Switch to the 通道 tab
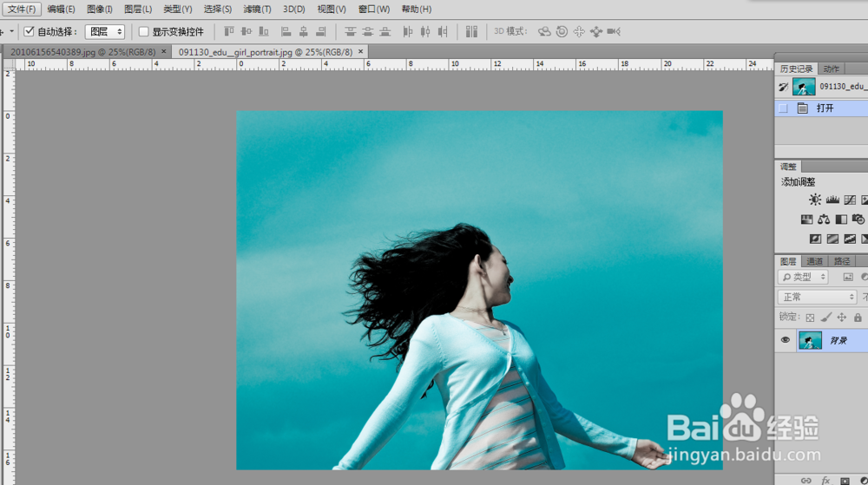The height and width of the screenshot is (485, 868). [x=814, y=261]
